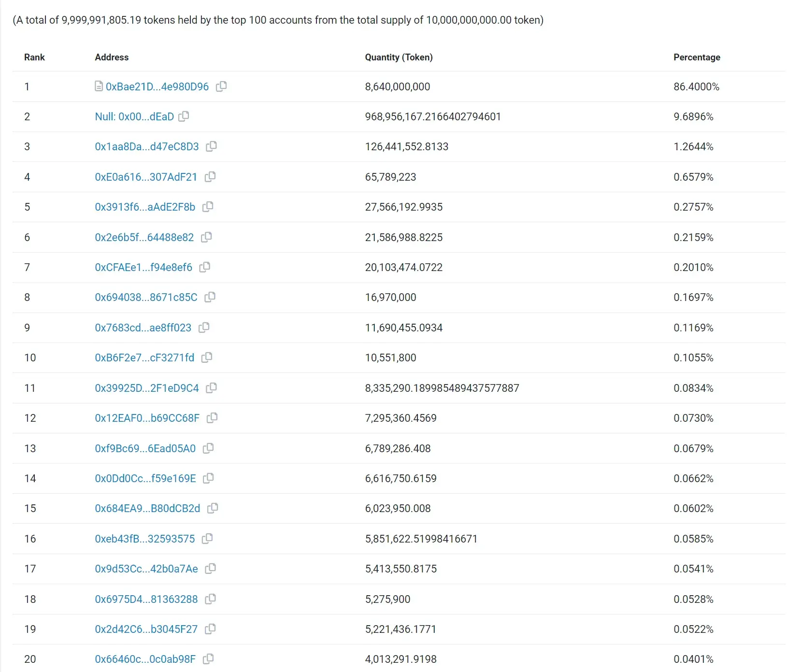Screen dimensions: 787x672
Task: Open the Null: 0x00...dEaD address link
Action: [x=134, y=116]
